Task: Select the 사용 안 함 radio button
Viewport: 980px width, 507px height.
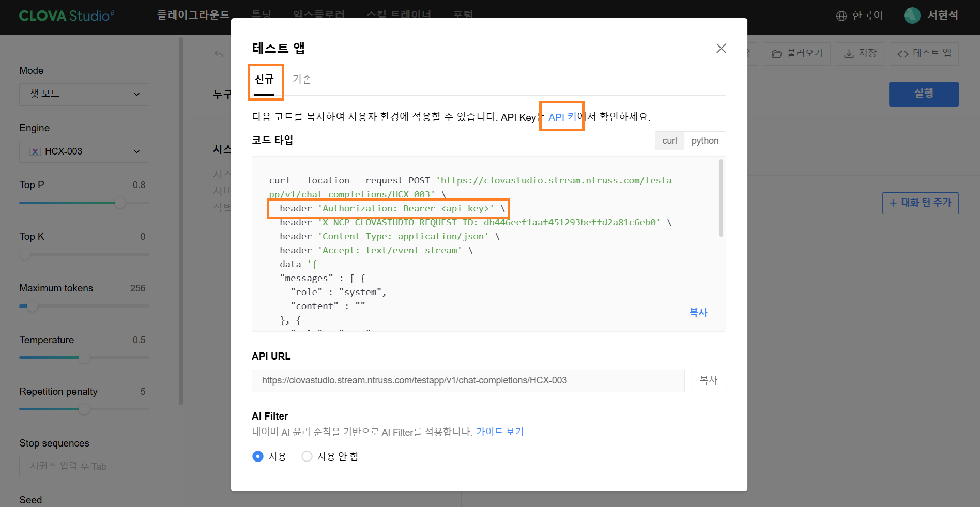Action: coord(307,456)
